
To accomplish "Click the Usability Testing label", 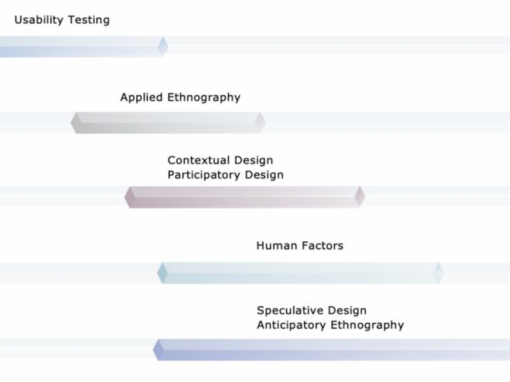I will pos(62,20).
